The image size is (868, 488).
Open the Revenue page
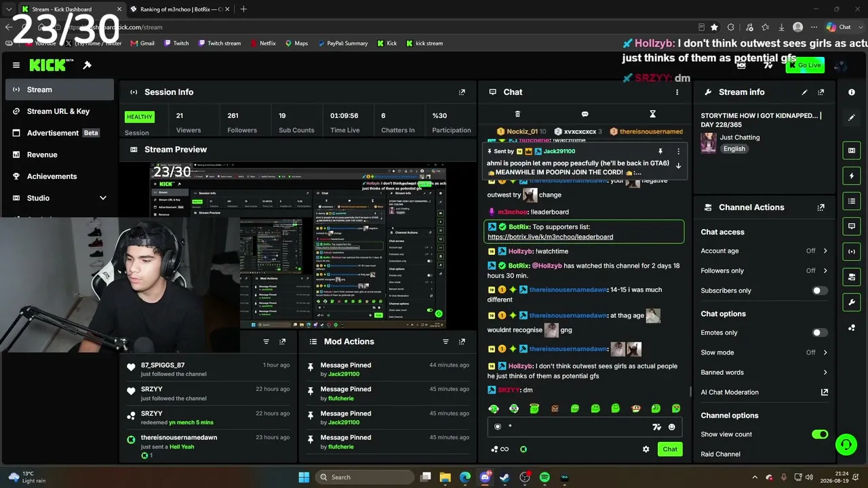[x=60, y=155]
